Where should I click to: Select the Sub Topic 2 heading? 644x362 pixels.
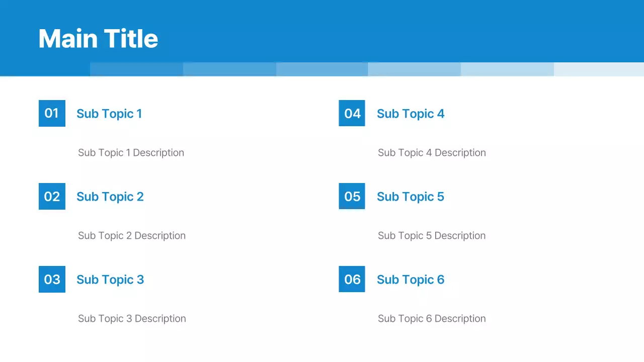[110, 197]
